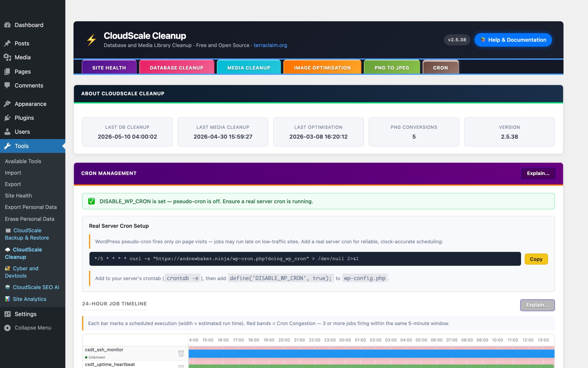Click the green checkmark status icon

point(91,201)
